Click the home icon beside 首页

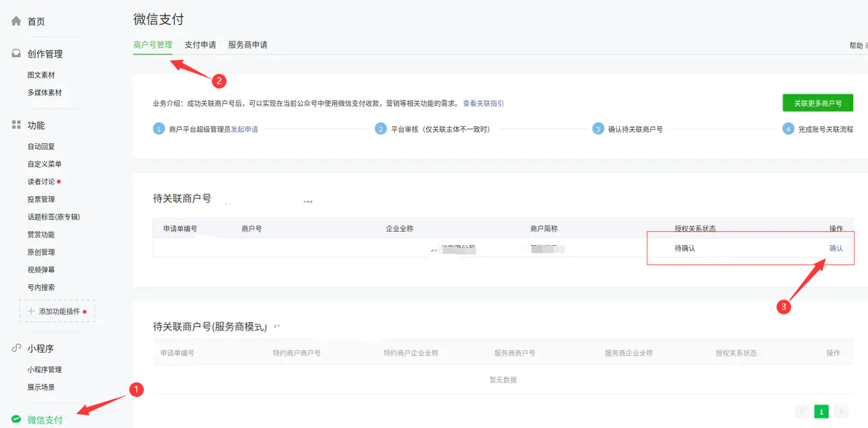point(16,21)
